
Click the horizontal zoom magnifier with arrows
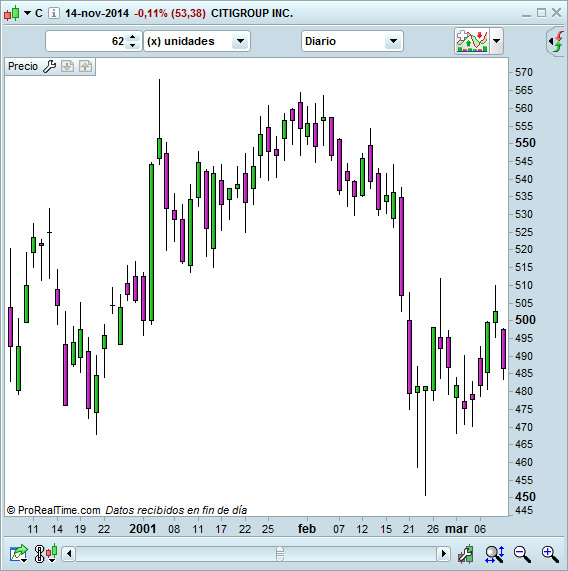click(495, 554)
